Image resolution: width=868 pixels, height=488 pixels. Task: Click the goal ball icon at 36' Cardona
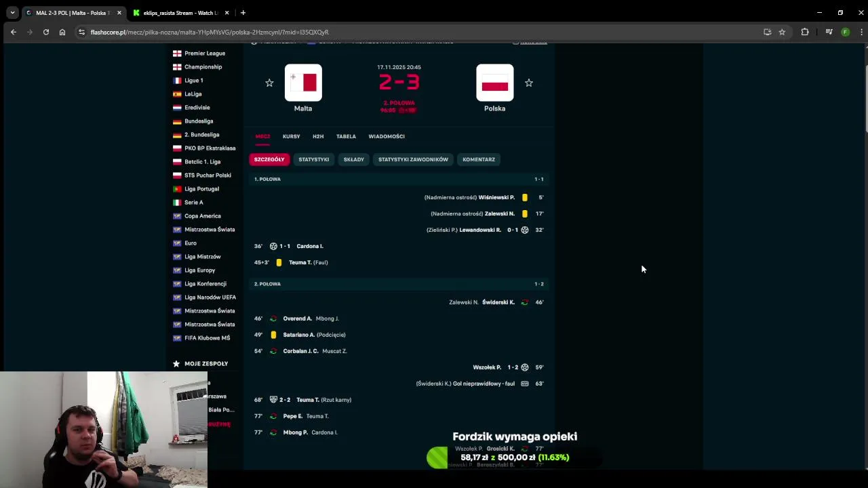pyautogui.click(x=273, y=246)
